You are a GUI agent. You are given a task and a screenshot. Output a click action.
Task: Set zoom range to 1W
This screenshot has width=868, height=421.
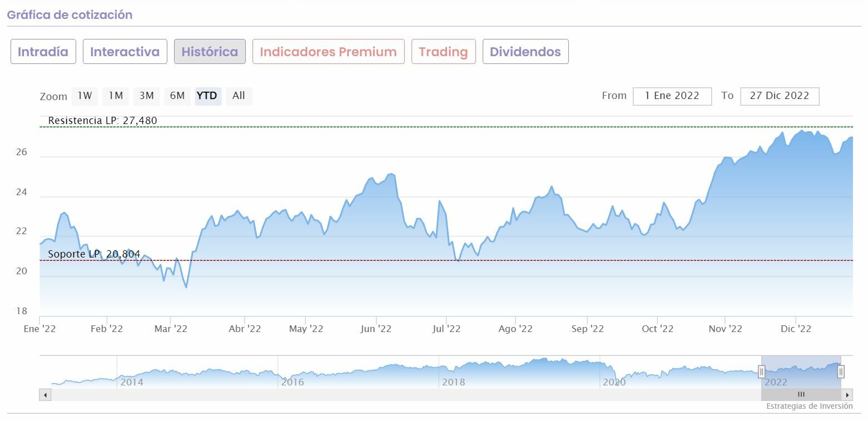coord(85,96)
